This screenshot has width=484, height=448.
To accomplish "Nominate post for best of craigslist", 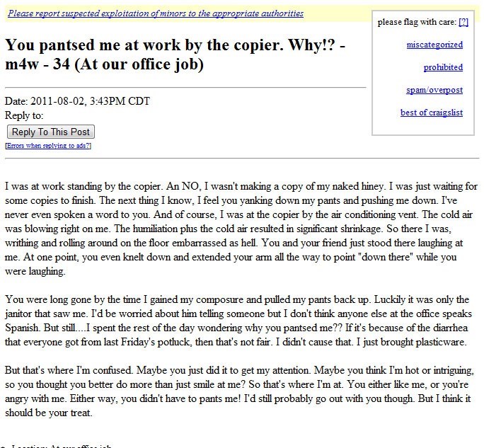I will tap(432, 113).
